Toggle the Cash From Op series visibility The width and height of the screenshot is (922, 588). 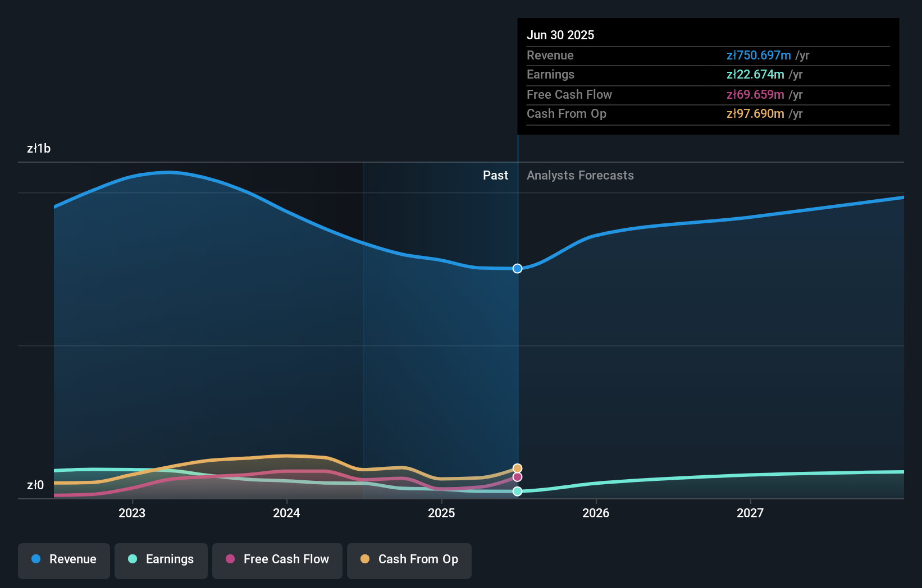(x=409, y=559)
